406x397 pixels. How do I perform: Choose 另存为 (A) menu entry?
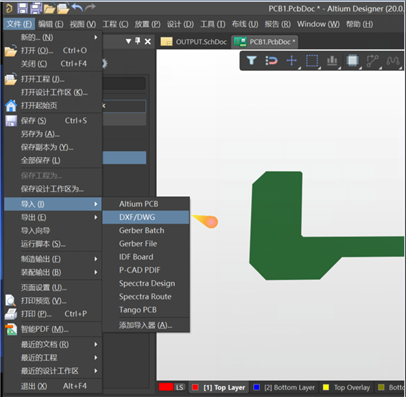click(53, 134)
